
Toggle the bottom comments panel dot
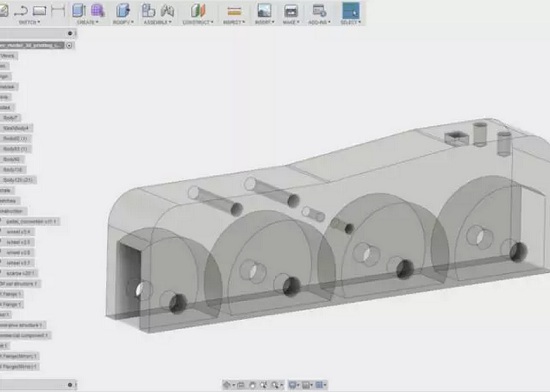coord(70,385)
